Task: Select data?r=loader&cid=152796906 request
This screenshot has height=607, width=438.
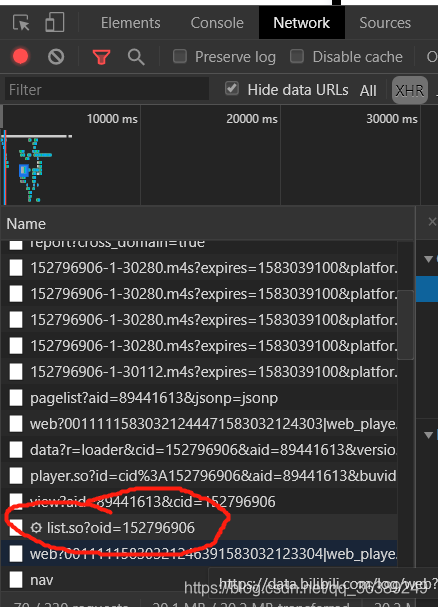Action: [x=199, y=450]
